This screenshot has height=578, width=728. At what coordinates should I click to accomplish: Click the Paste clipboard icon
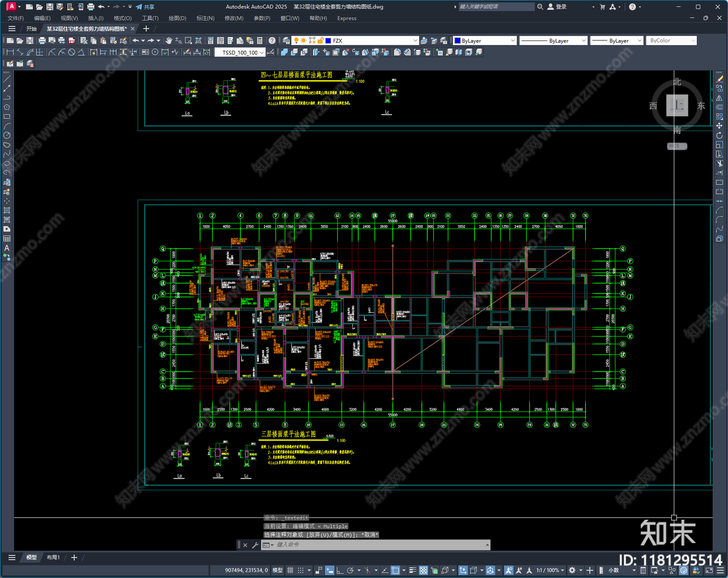[x=103, y=41]
